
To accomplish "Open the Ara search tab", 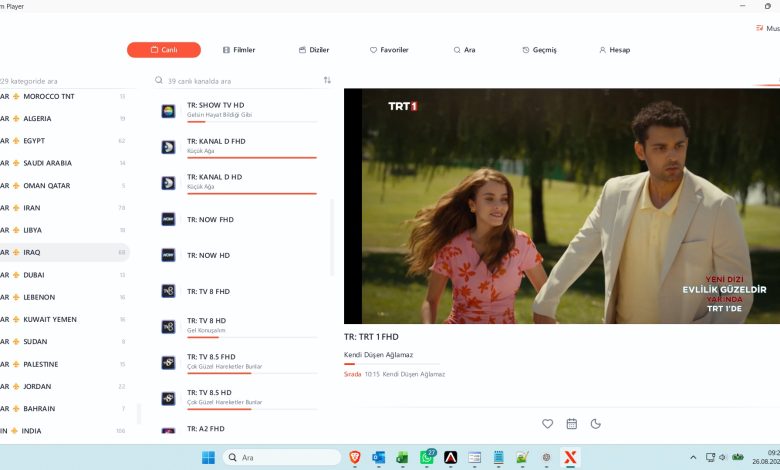I will tap(464, 50).
